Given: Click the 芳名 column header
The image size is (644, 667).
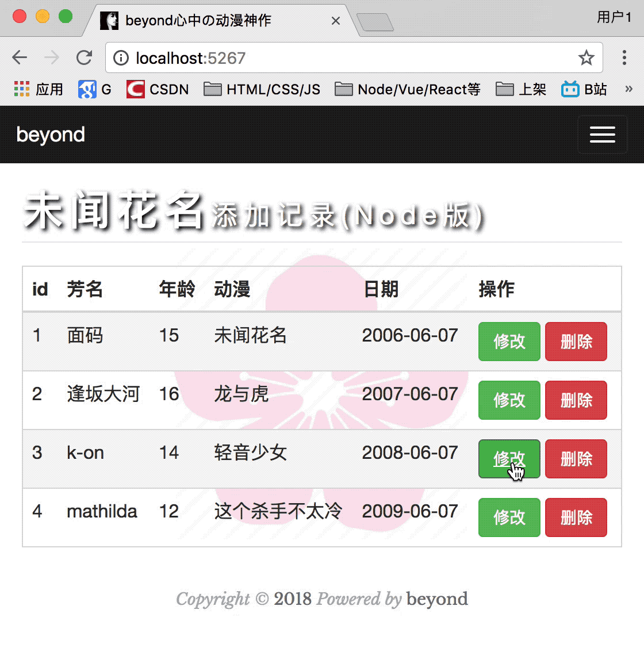Looking at the screenshot, I should coord(85,289).
